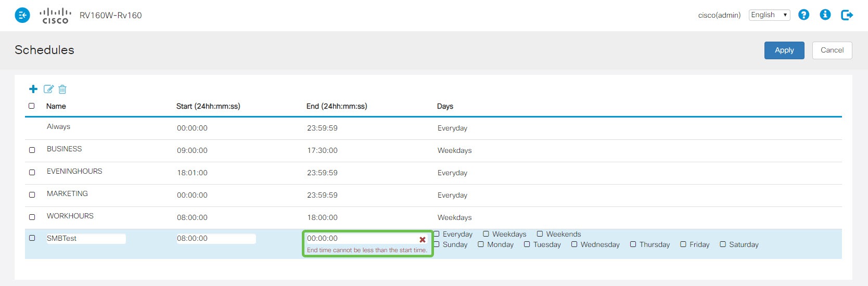This screenshot has height=286, width=868.
Task: Add a new schedule with plus icon
Action: (x=33, y=89)
